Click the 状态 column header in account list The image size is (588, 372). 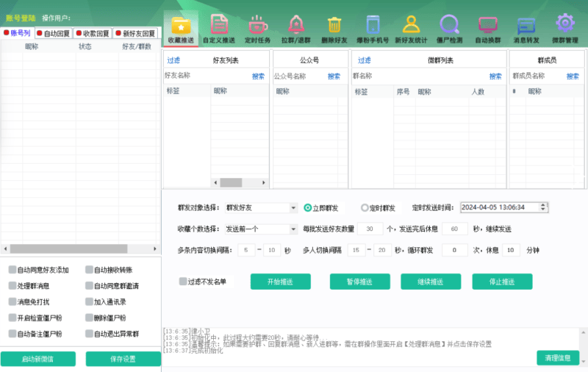[x=85, y=46]
